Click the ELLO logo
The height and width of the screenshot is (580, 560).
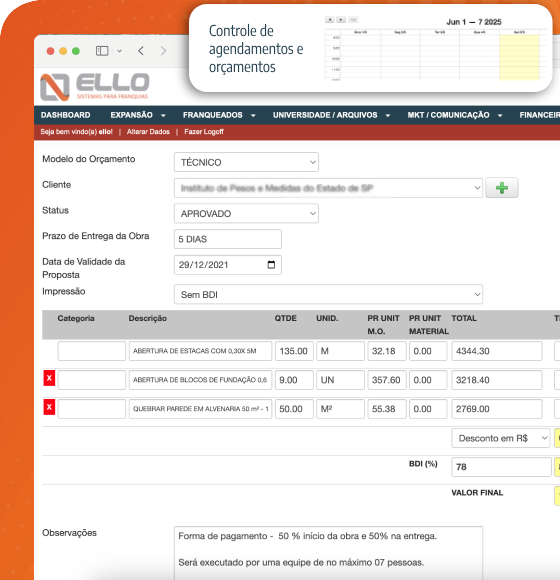95,87
